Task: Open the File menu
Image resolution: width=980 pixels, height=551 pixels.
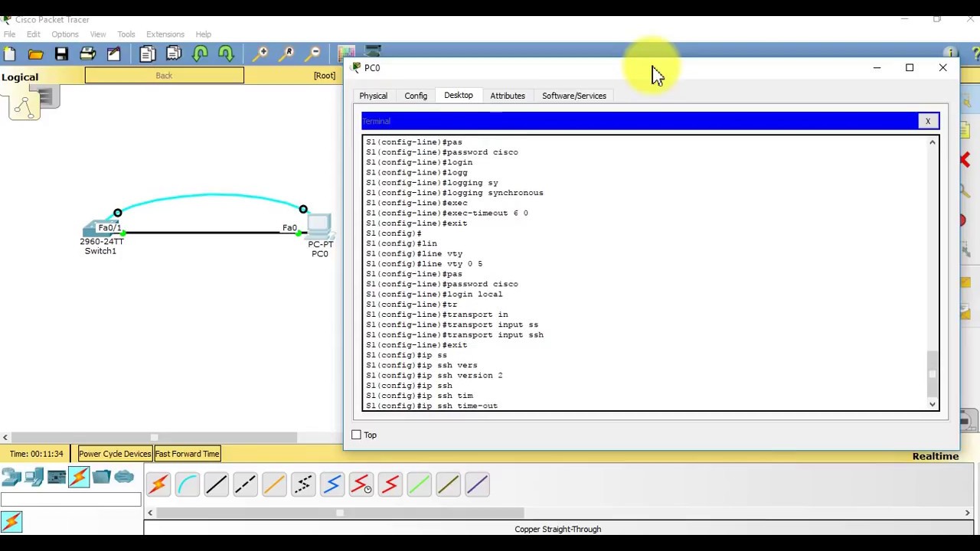Action: pyautogui.click(x=9, y=34)
